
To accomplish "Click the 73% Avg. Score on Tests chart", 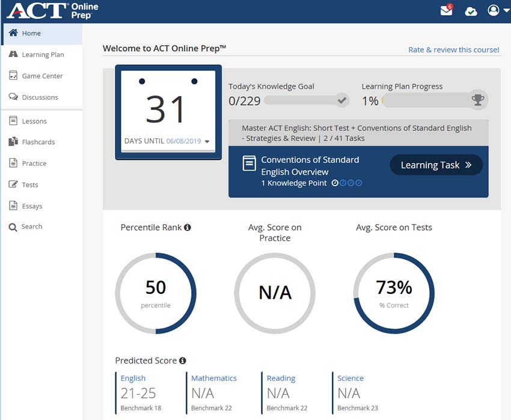I will tap(394, 293).
